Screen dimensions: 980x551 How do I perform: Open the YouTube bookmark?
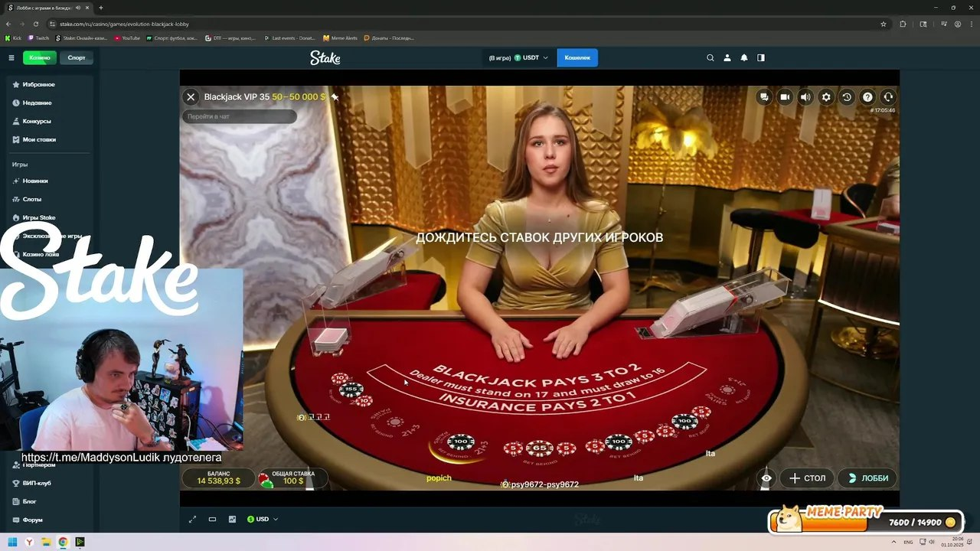pyautogui.click(x=128, y=37)
